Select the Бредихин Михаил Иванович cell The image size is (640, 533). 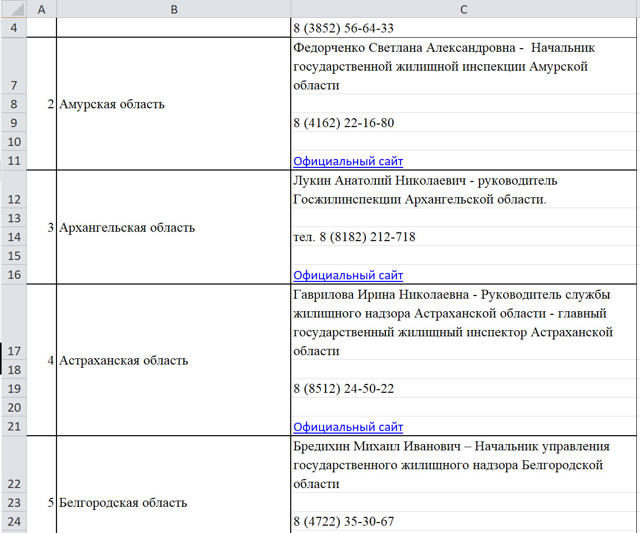(x=464, y=464)
